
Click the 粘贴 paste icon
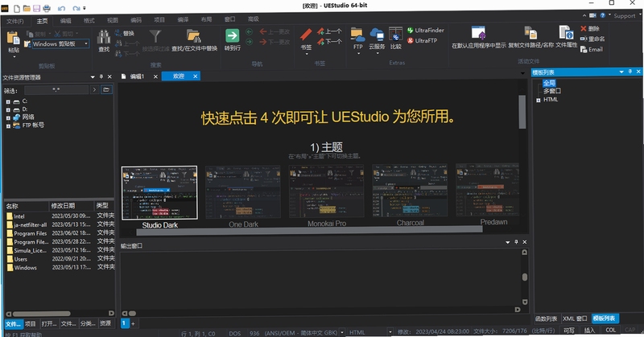point(13,38)
